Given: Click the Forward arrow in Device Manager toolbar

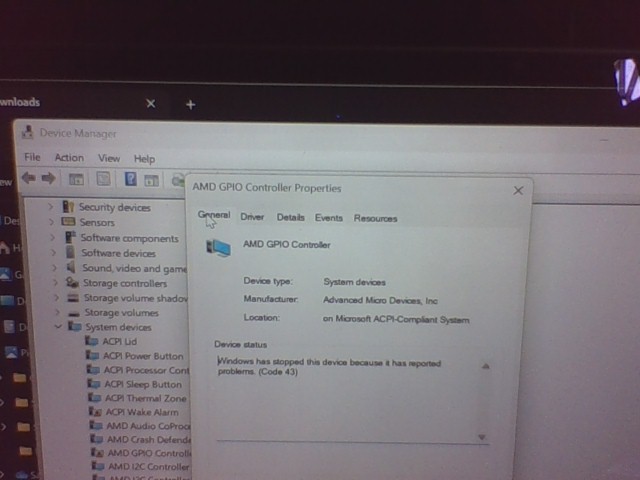Looking at the screenshot, I should (49, 178).
